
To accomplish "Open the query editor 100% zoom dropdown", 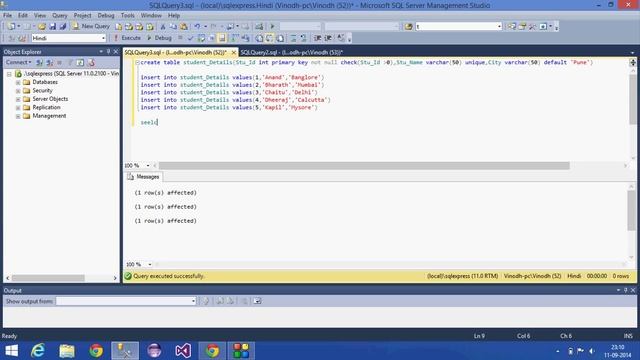I will [148, 166].
